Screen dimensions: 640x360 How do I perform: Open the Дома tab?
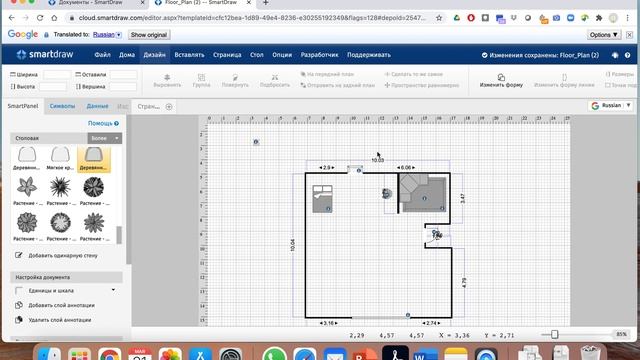coord(127,55)
